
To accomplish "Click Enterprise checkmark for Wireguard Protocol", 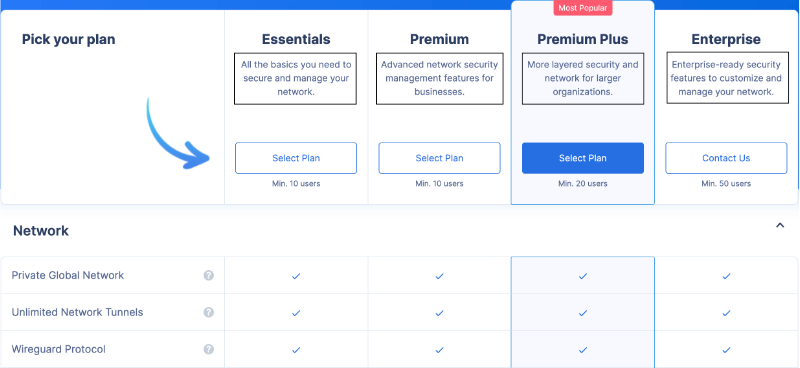I will pyautogui.click(x=726, y=350).
